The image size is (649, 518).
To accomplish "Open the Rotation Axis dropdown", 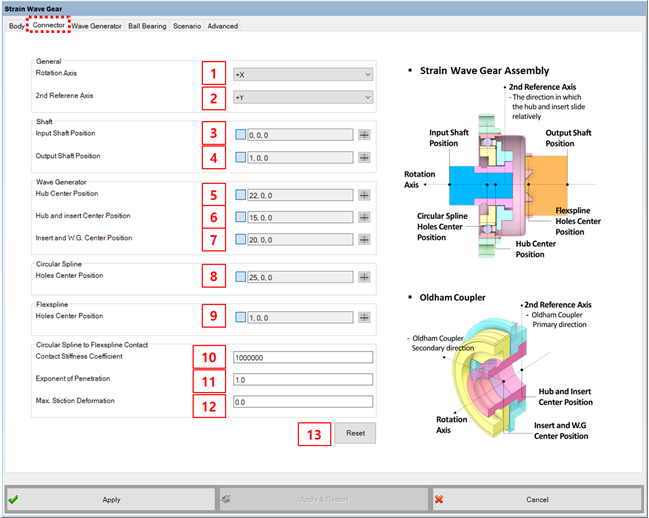I will [303, 75].
